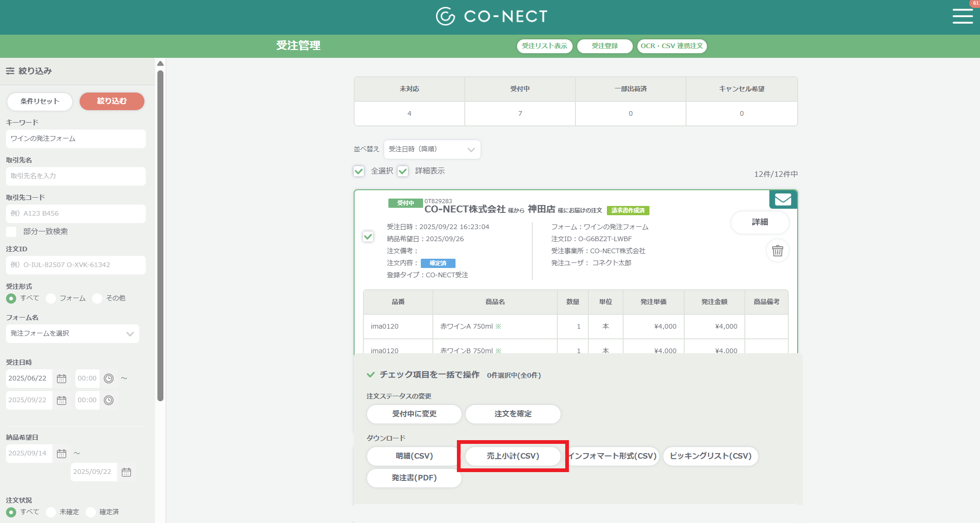Select 受注形式 その他 radio
This screenshot has width=980, height=523.
point(97,299)
